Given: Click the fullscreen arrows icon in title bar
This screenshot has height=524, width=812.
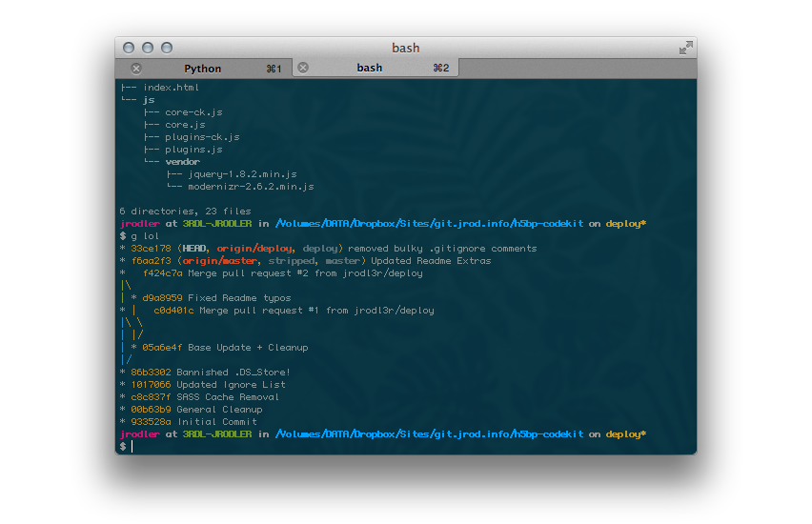Looking at the screenshot, I should [x=685, y=48].
